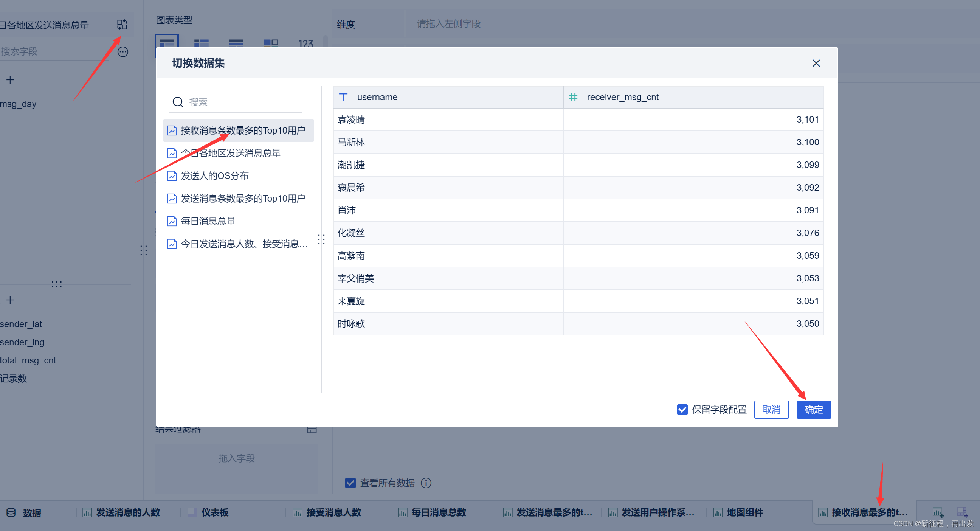Screen dimensions: 980x531
Task: Select the fourth chart type icon
Action: [x=271, y=43]
